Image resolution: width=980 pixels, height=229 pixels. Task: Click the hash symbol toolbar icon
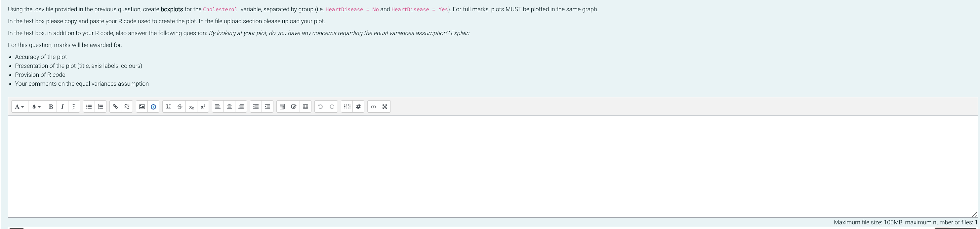pos(358,107)
